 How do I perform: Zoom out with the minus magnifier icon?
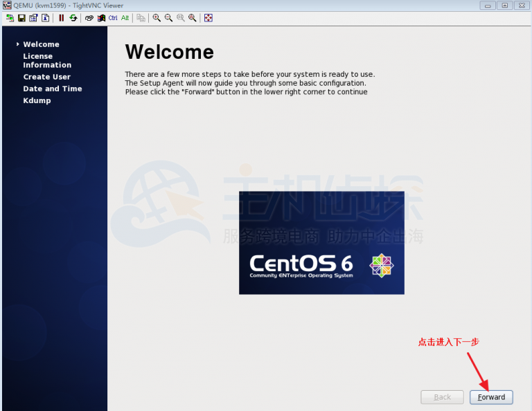coord(168,18)
